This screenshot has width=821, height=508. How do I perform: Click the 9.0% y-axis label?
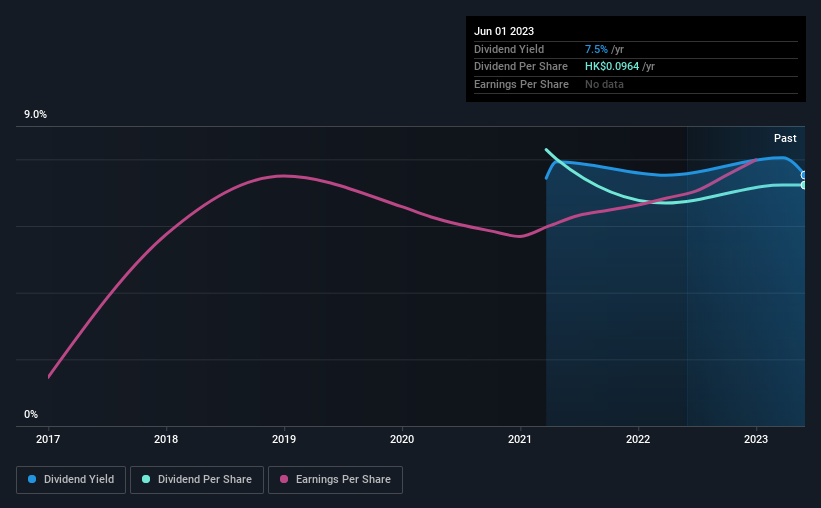(x=35, y=114)
